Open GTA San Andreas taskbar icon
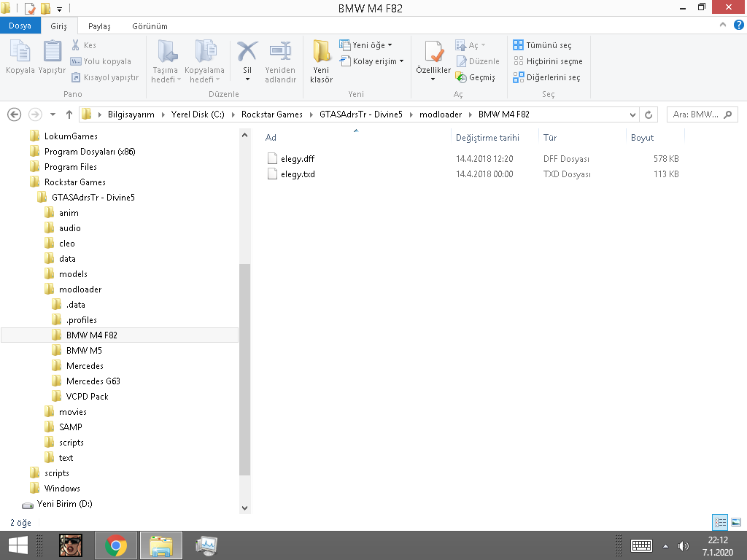Screen dimensions: 747x560 tap(71, 545)
